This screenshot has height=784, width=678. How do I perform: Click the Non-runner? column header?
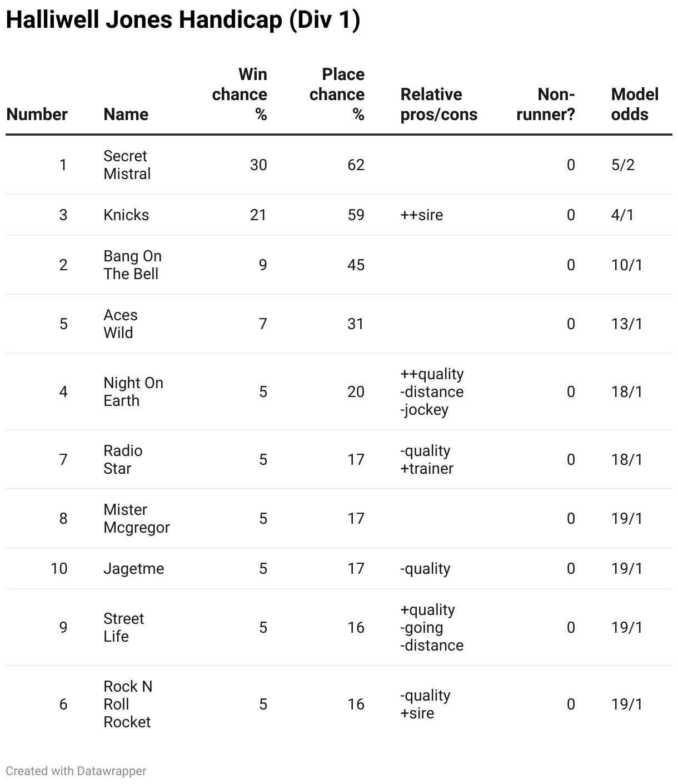(x=546, y=104)
